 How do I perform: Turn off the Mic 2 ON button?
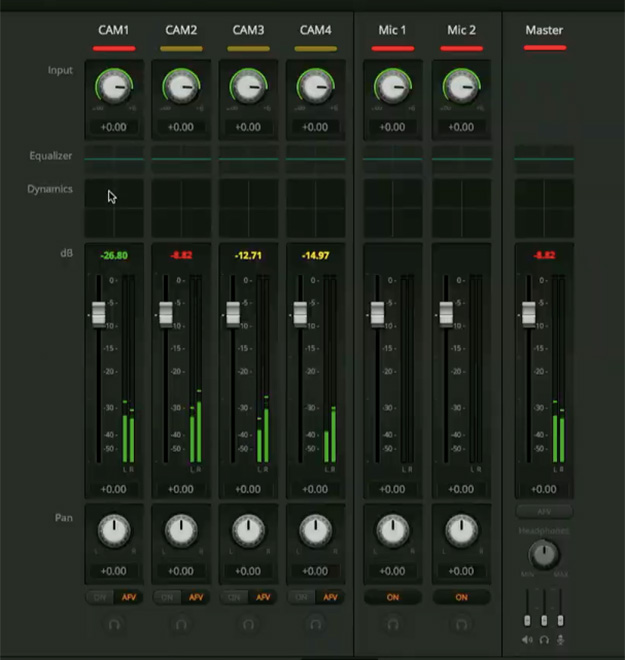[x=462, y=597]
